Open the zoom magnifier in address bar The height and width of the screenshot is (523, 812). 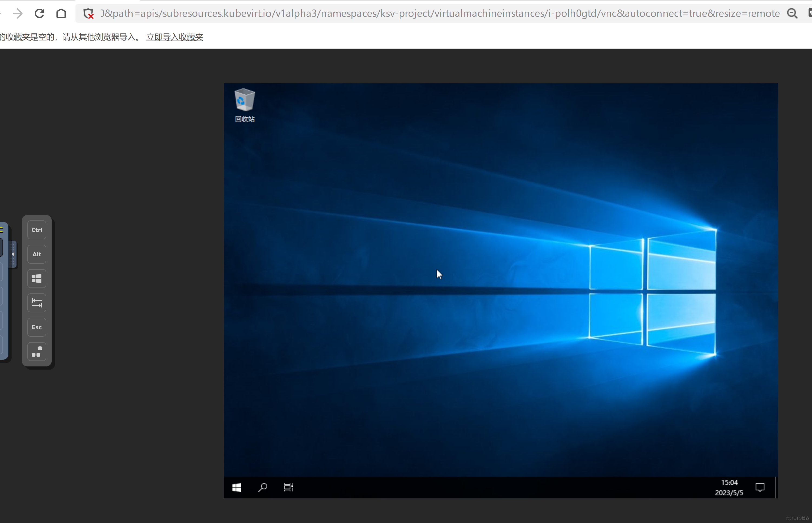click(x=792, y=14)
